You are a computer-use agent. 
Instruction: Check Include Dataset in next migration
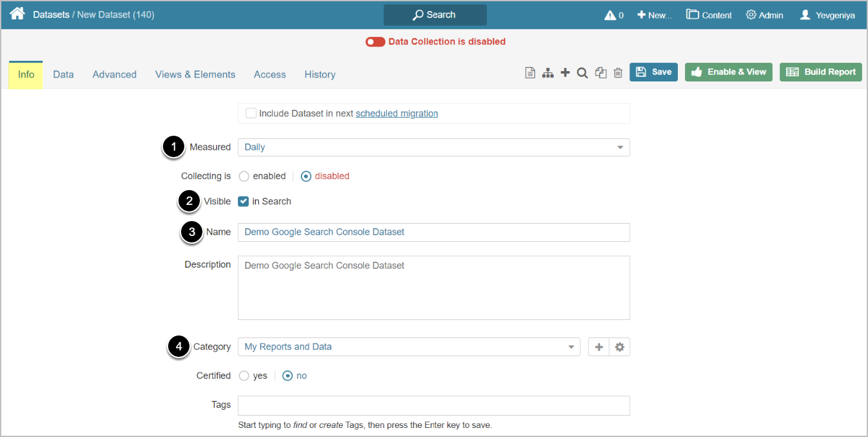[x=251, y=113]
